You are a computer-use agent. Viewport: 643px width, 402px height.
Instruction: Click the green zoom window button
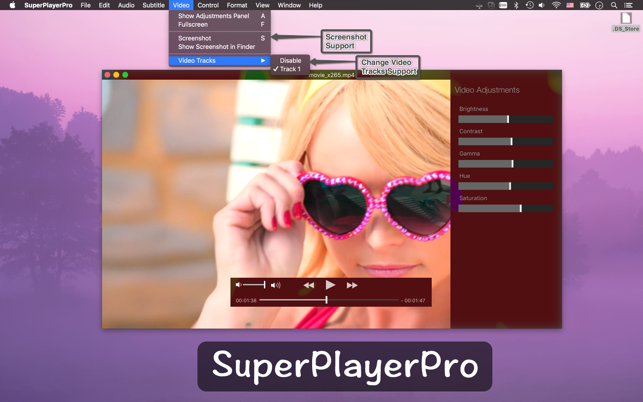click(125, 75)
